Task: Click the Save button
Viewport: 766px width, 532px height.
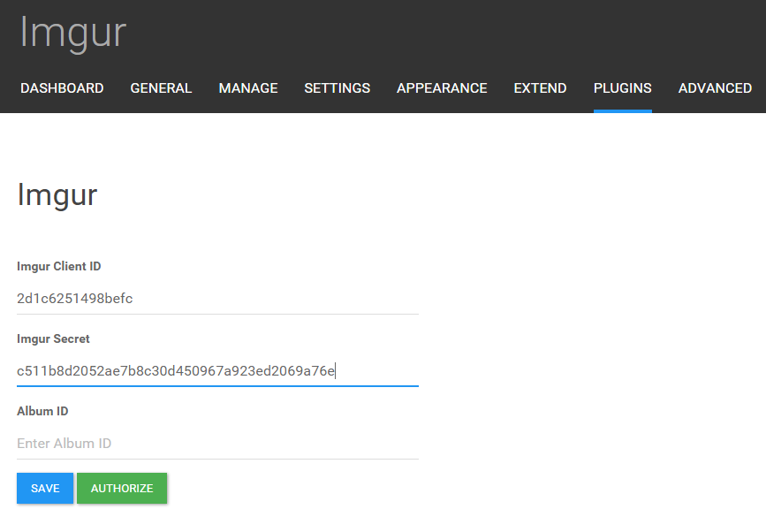Action: [x=45, y=488]
